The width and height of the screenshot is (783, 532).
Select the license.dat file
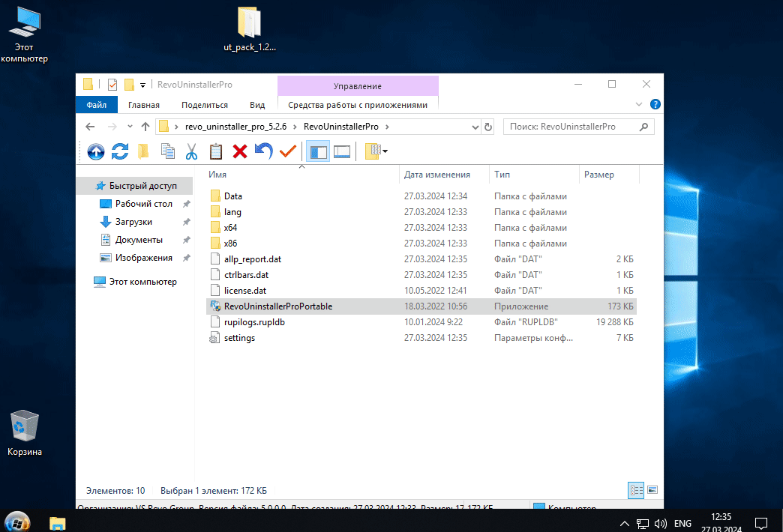[421, 291]
